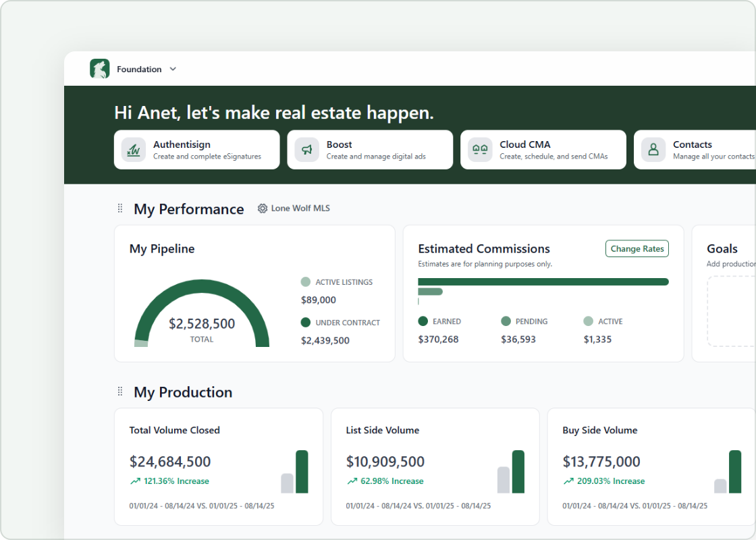Click the Authentisign signature icon
The height and width of the screenshot is (540, 756).
point(134,150)
